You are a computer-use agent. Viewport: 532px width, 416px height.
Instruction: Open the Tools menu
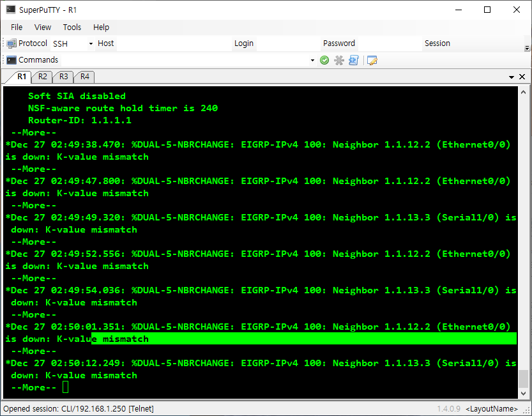pyautogui.click(x=72, y=27)
